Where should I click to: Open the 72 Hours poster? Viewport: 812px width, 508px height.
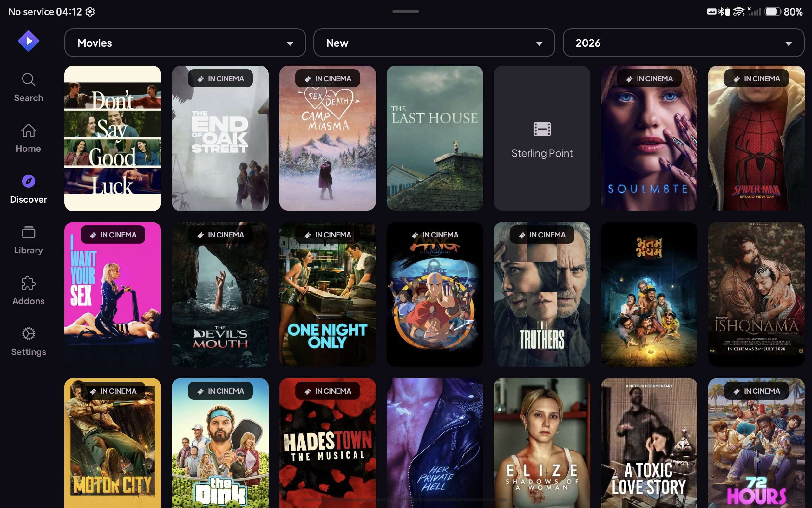756,443
